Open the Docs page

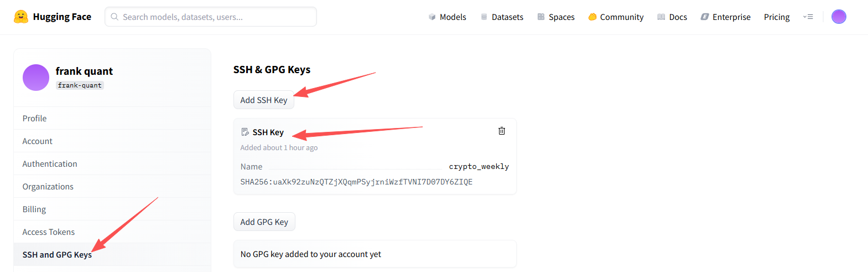(672, 17)
